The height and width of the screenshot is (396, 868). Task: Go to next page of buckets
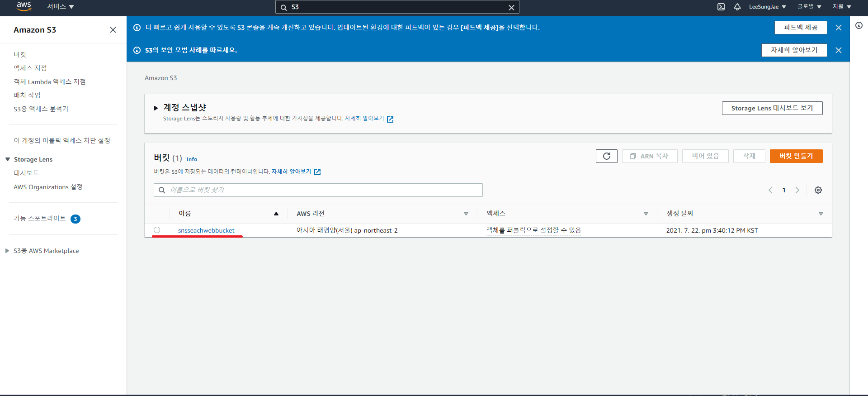pyautogui.click(x=797, y=190)
